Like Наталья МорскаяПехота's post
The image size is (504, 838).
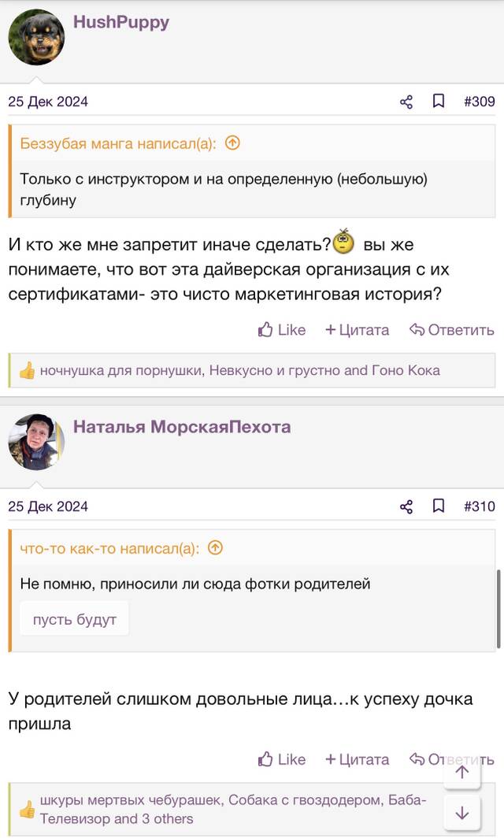282,759
